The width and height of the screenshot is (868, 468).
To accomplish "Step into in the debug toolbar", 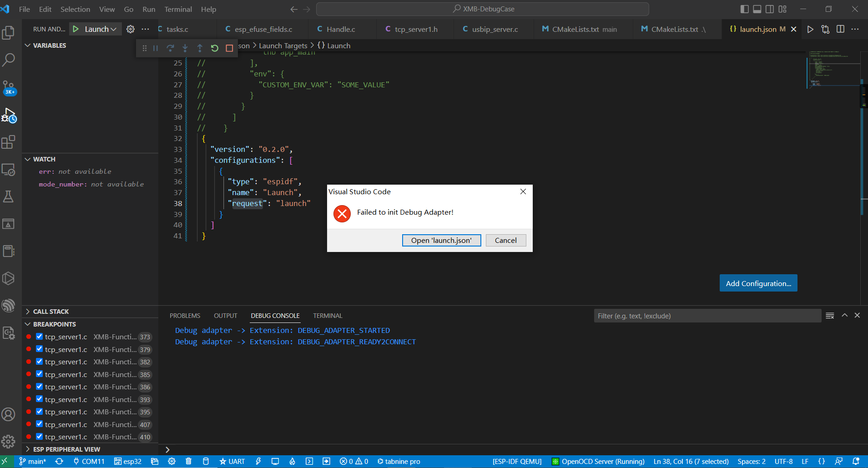I will tap(185, 48).
